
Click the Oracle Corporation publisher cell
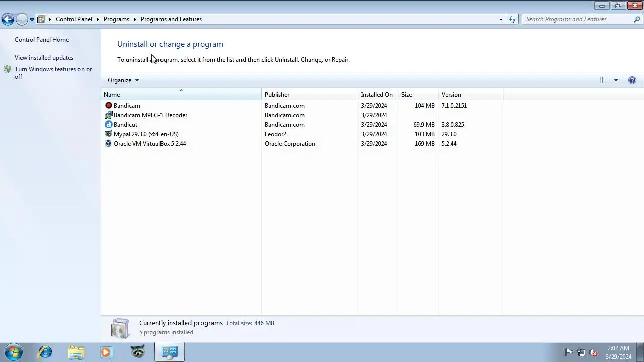(290, 144)
